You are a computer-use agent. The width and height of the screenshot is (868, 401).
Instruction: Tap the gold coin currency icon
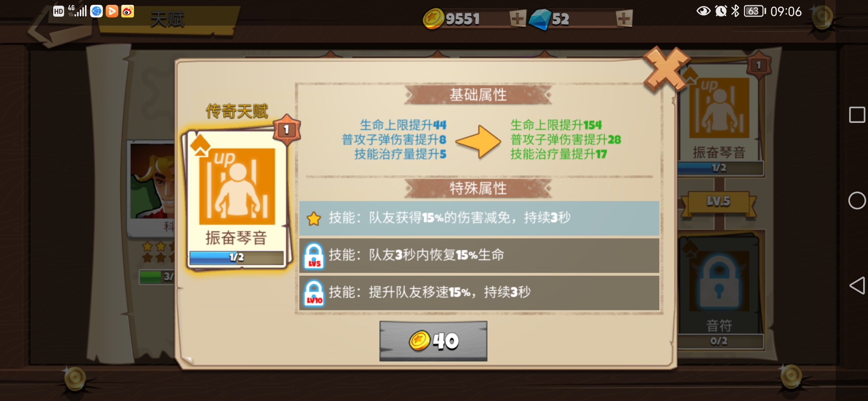tap(433, 18)
